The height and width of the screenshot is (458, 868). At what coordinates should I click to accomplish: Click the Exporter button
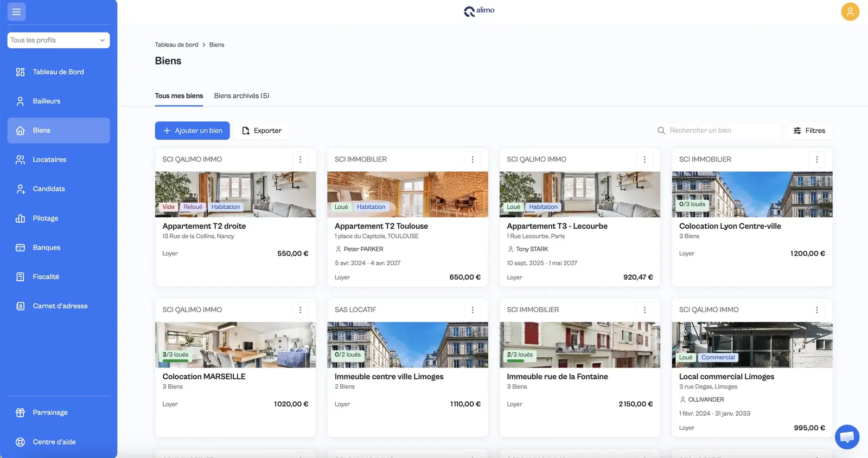(261, 131)
